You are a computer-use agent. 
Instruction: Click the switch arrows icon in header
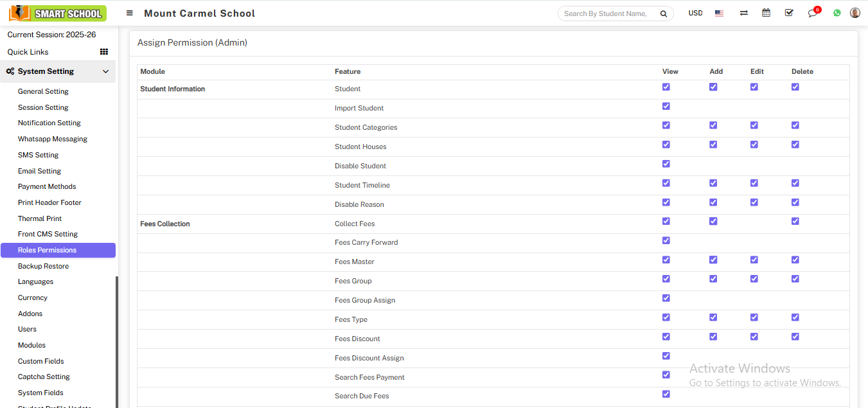click(743, 13)
